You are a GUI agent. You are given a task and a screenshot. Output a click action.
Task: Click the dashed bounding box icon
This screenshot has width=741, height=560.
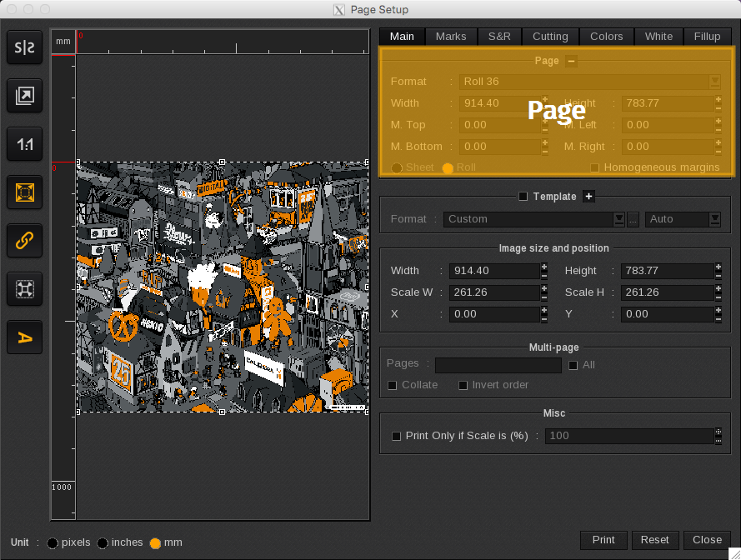pyautogui.click(x=25, y=289)
